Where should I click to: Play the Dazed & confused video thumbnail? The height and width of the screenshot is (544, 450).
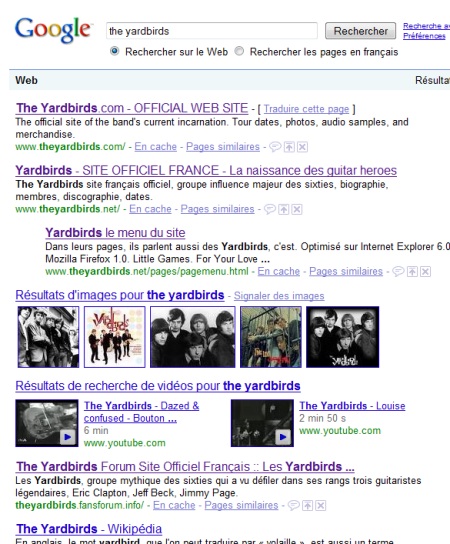(47, 423)
